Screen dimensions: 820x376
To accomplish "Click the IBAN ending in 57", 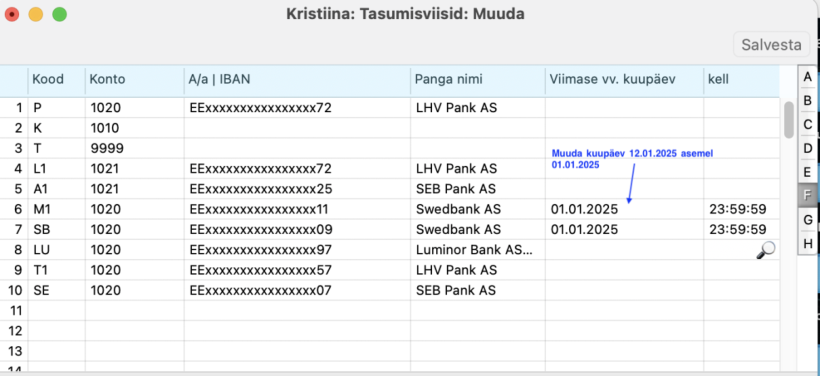I will click(260, 270).
